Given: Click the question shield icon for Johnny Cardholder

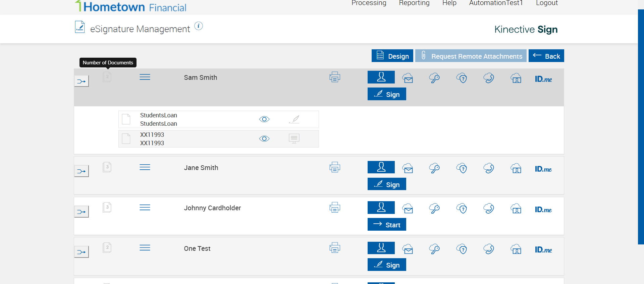Looking at the screenshot, I should [x=462, y=209].
